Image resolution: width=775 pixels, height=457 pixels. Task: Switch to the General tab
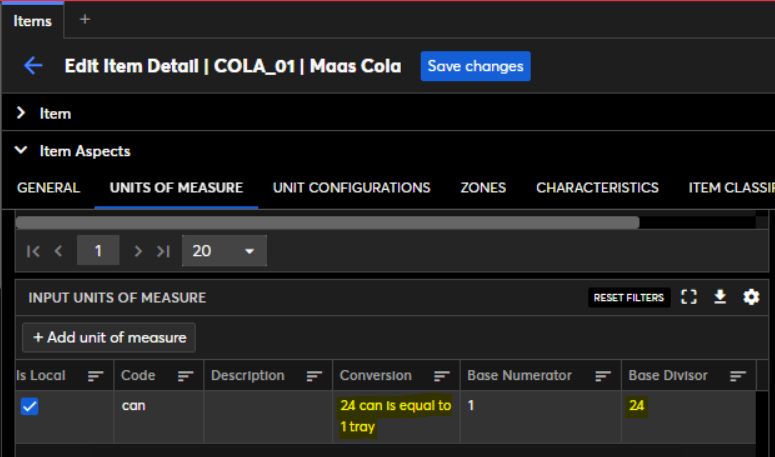[48, 188]
